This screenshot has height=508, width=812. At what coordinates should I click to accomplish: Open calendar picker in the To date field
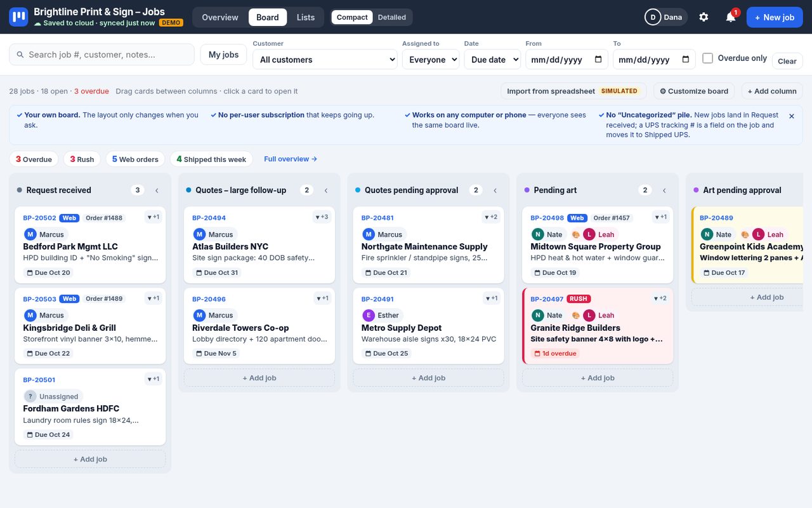coord(686,60)
